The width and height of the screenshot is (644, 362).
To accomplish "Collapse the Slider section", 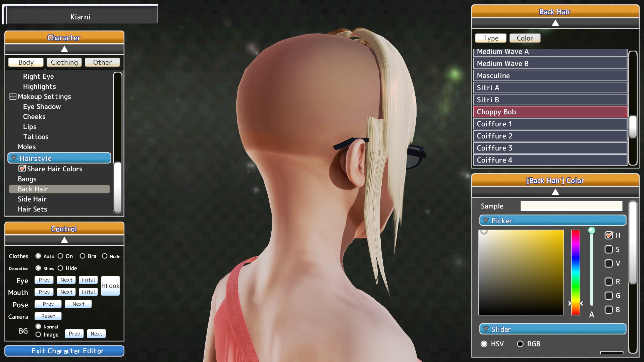I will tap(553, 329).
